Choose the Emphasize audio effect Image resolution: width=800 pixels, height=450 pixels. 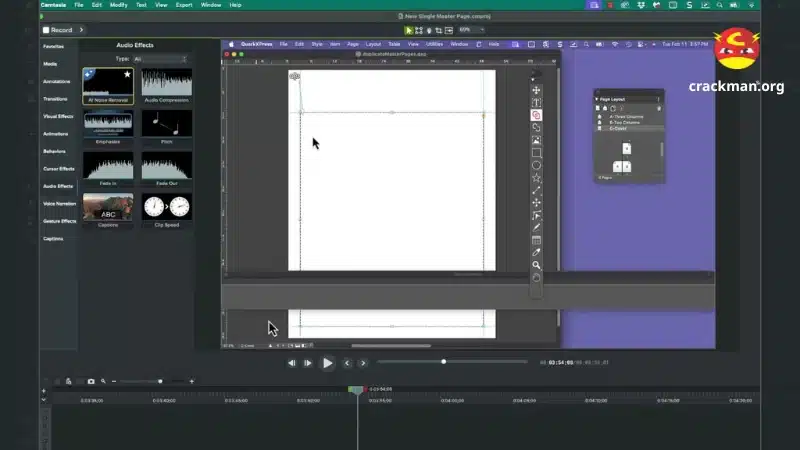click(108, 127)
